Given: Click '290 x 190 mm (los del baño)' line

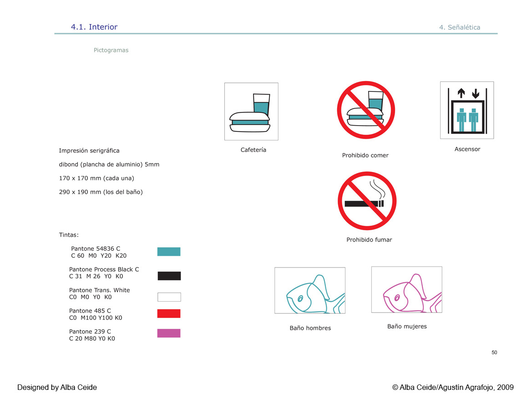Looking at the screenshot, I should pyautogui.click(x=101, y=192).
